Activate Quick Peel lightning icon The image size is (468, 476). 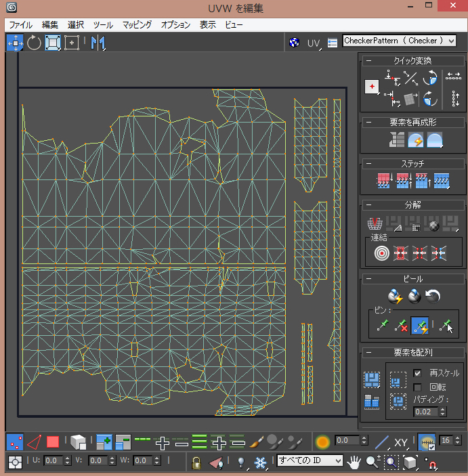pos(395,296)
